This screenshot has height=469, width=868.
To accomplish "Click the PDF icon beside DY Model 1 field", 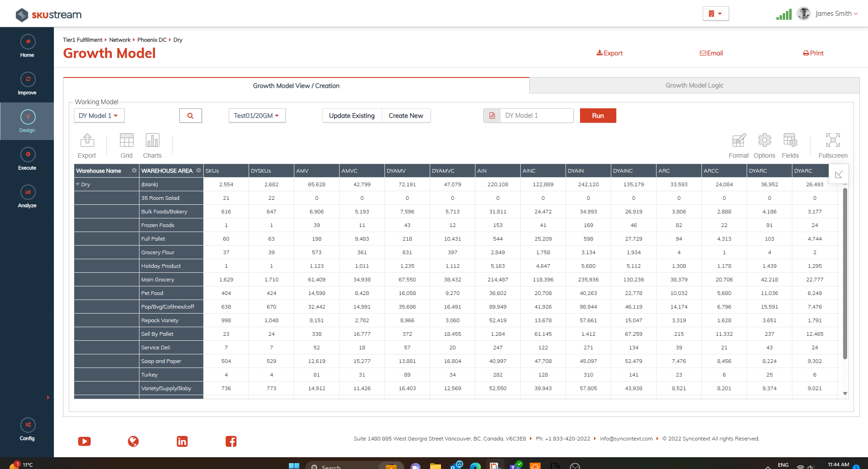I will [x=492, y=116].
